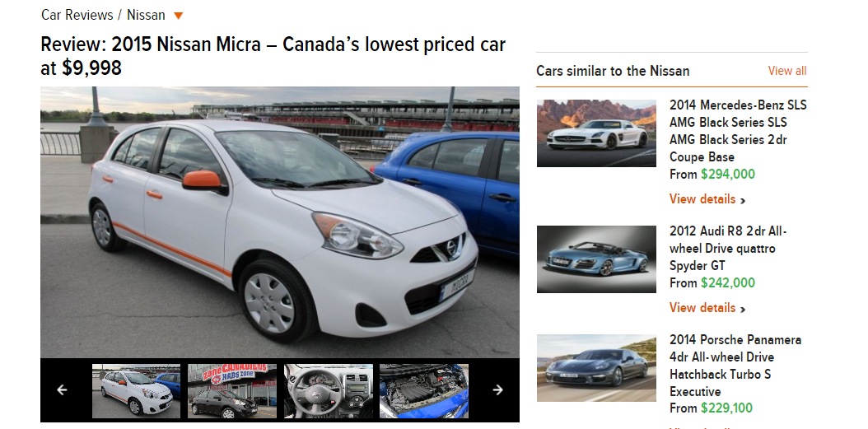Click View all similar cars link
This screenshot has width=868, height=429.
tap(787, 71)
